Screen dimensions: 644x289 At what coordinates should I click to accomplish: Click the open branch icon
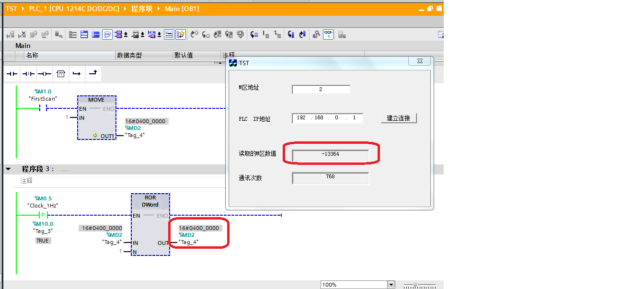point(76,73)
